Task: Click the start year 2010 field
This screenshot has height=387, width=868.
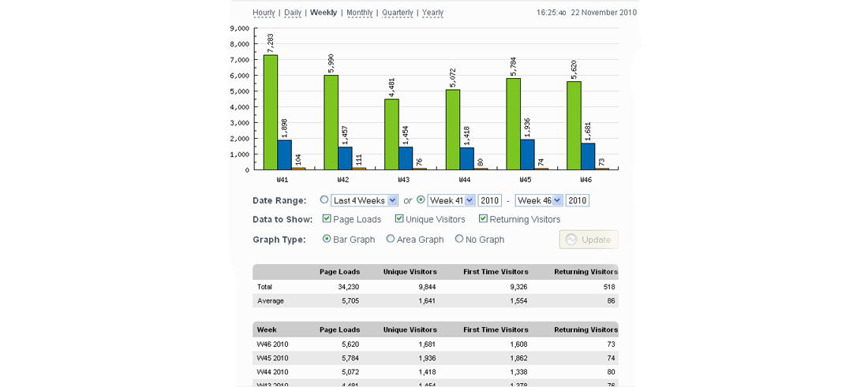Action: (489, 201)
